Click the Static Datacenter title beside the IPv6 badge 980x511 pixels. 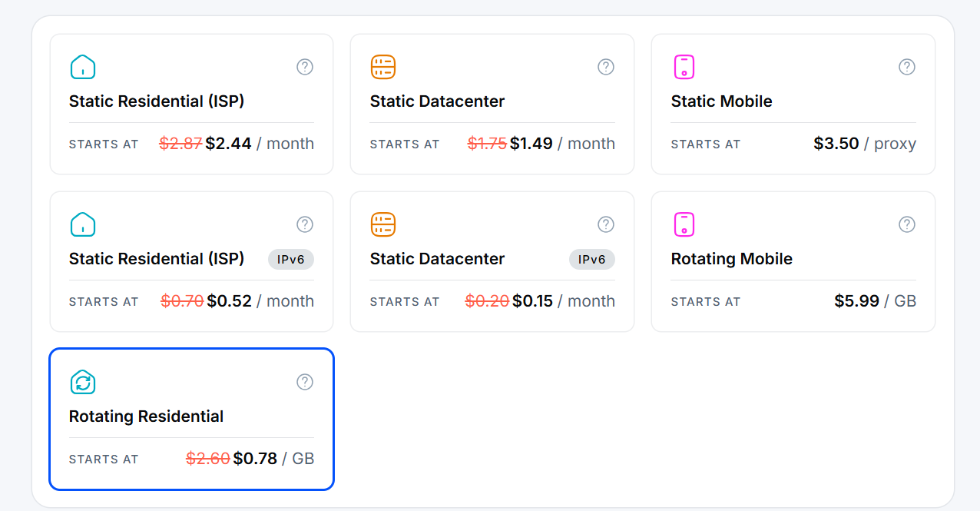click(x=437, y=259)
